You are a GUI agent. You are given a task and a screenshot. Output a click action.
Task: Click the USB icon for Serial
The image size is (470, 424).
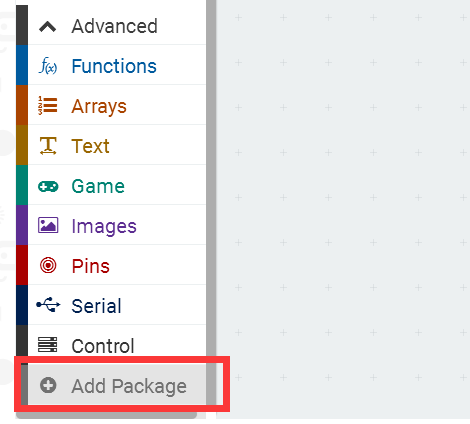(x=48, y=305)
